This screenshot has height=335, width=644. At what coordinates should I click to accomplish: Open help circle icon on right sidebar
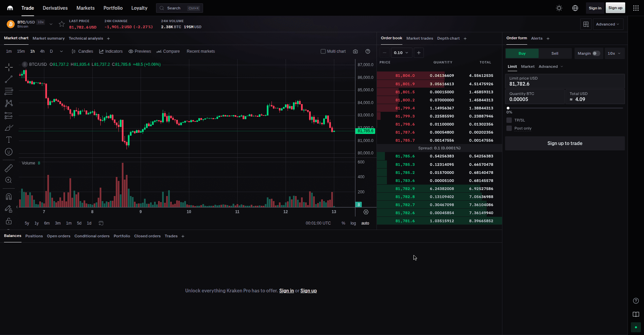coord(636,301)
